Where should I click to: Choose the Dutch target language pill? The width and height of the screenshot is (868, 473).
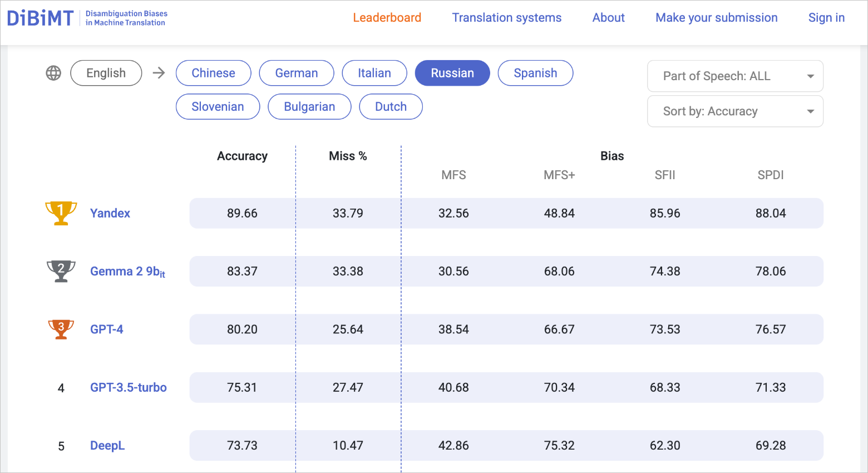[x=391, y=107]
